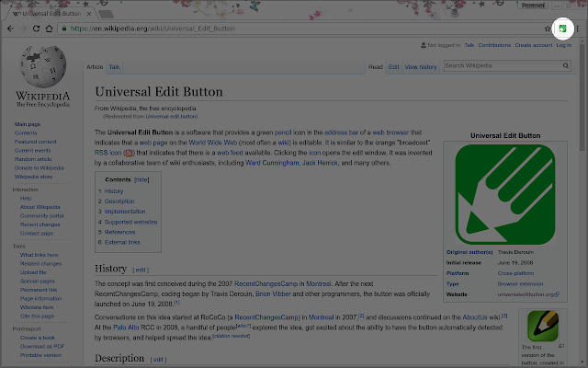
Task: Open the Edit tab of the article
Action: pyautogui.click(x=394, y=67)
